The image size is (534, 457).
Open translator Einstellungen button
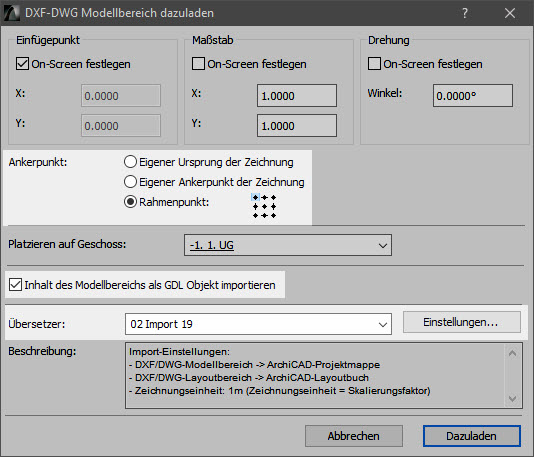[x=462, y=322]
